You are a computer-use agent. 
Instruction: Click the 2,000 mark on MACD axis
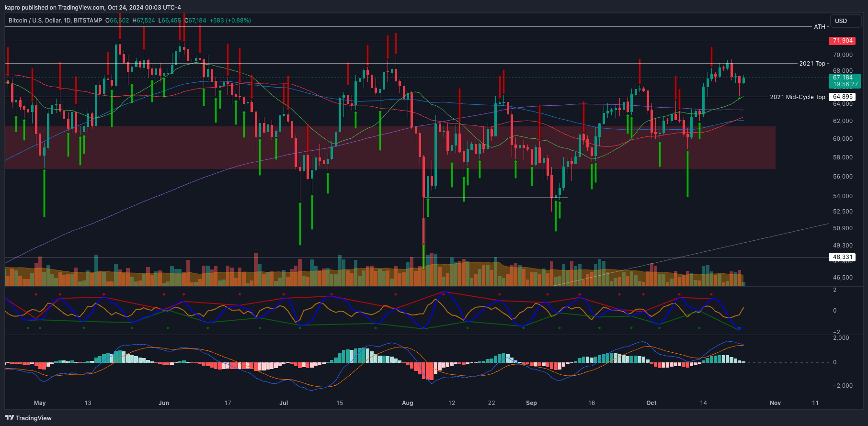(841, 338)
